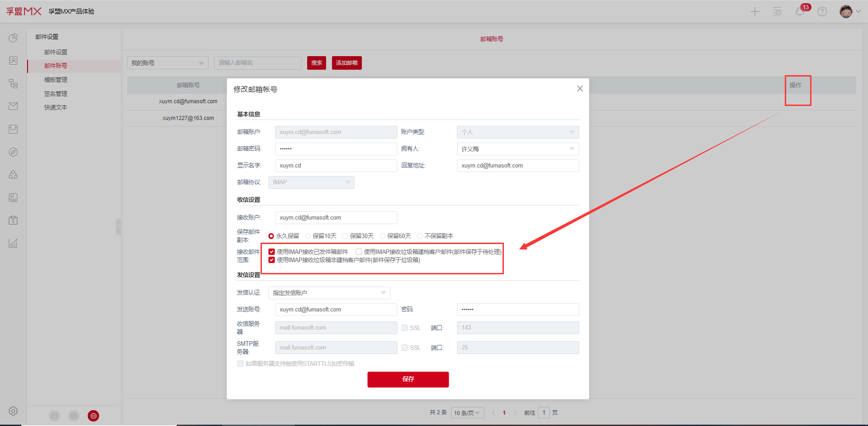
Task: Uncheck 使用IMAP接收已发件箱邮件 checkbox
Action: 272,252
